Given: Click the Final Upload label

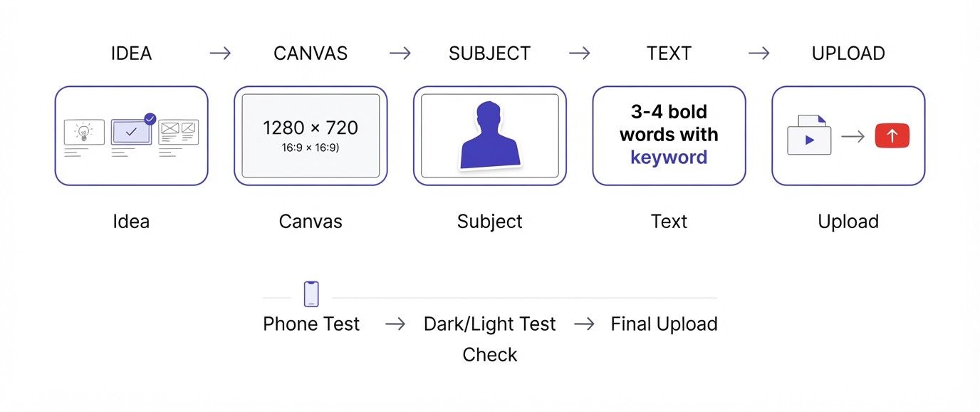Looking at the screenshot, I should (664, 324).
